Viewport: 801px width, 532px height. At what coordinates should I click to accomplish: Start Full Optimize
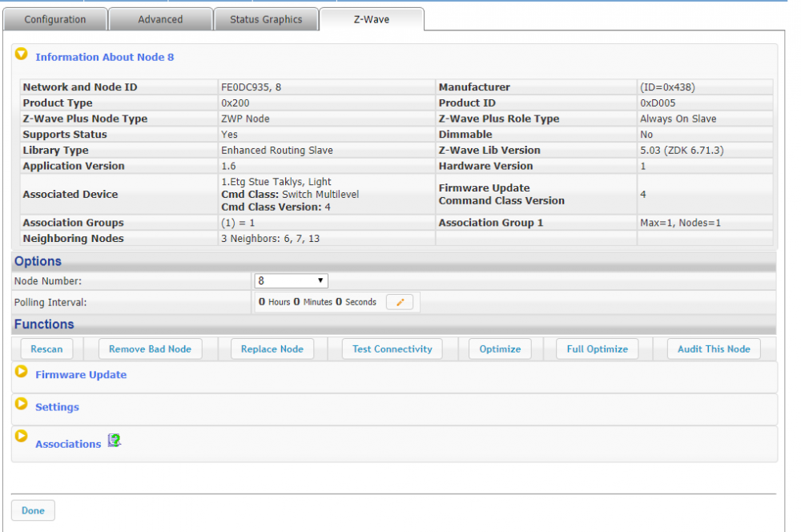[x=597, y=349]
